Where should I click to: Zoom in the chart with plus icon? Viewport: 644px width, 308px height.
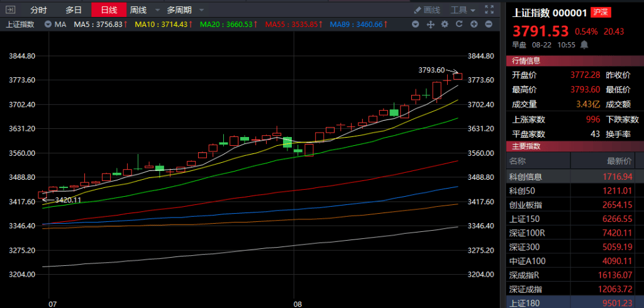474,25
